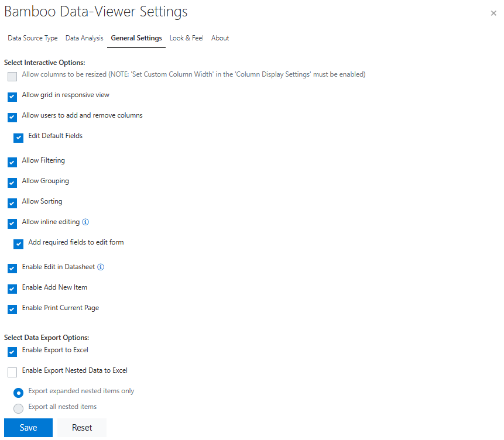The image size is (504, 440).
Task: Click info icon beside Enable Edit in Datasheet
Action: tap(100, 267)
